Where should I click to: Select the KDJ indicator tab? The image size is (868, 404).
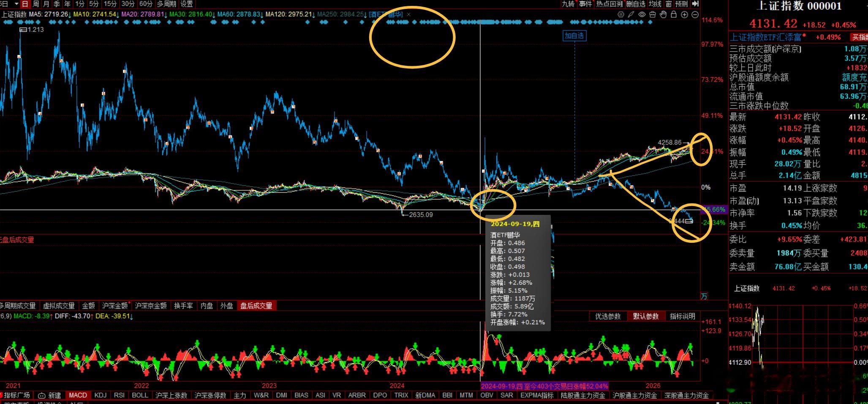point(101,395)
